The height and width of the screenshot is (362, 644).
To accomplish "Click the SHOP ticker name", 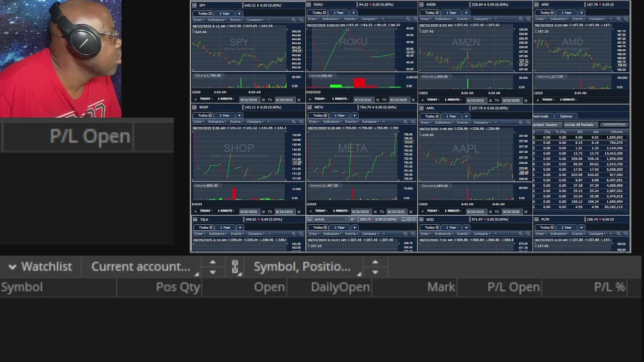I will (x=204, y=107).
